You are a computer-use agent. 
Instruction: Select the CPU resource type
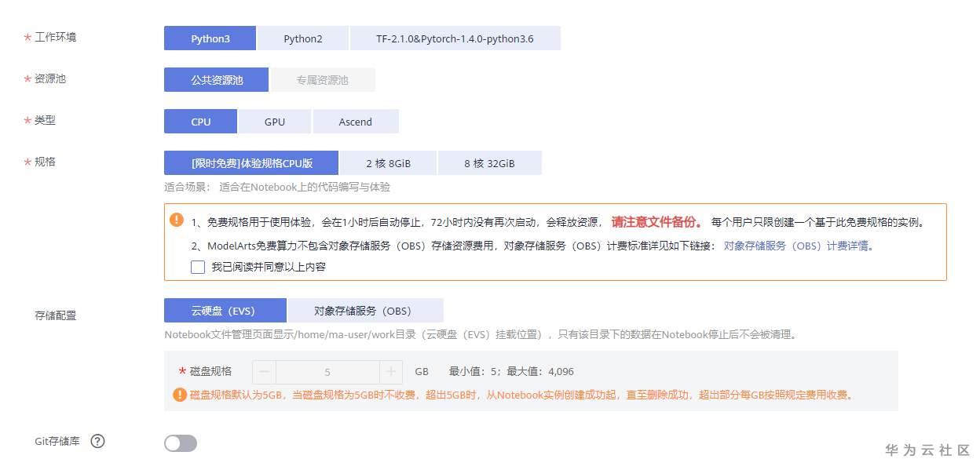pos(199,122)
